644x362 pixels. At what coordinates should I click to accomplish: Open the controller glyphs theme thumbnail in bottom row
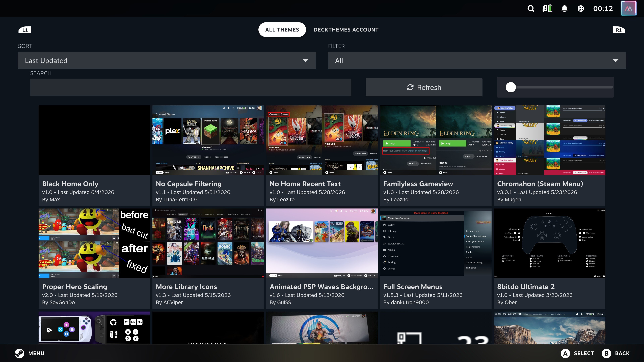tap(94, 328)
